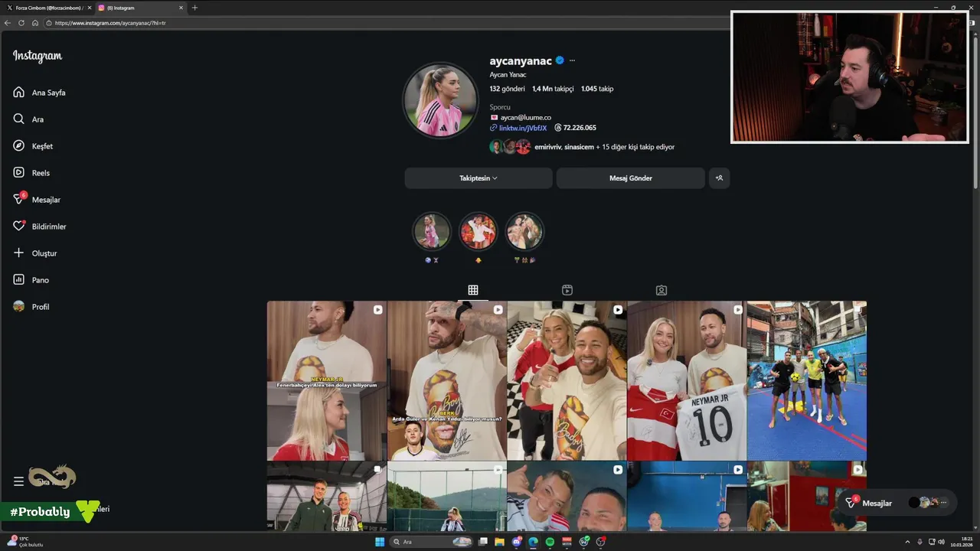Click the suggest similar accounts button
This screenshot has height=551, width=980.
click(719, 178)
